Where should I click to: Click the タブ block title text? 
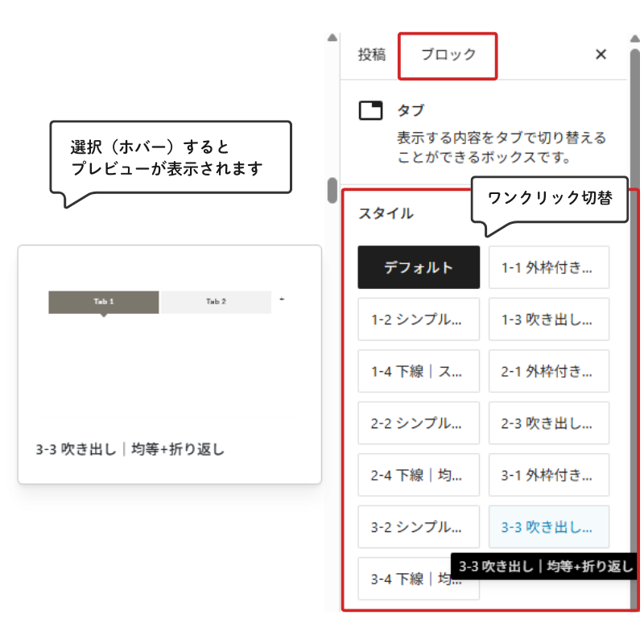[411, 110]
